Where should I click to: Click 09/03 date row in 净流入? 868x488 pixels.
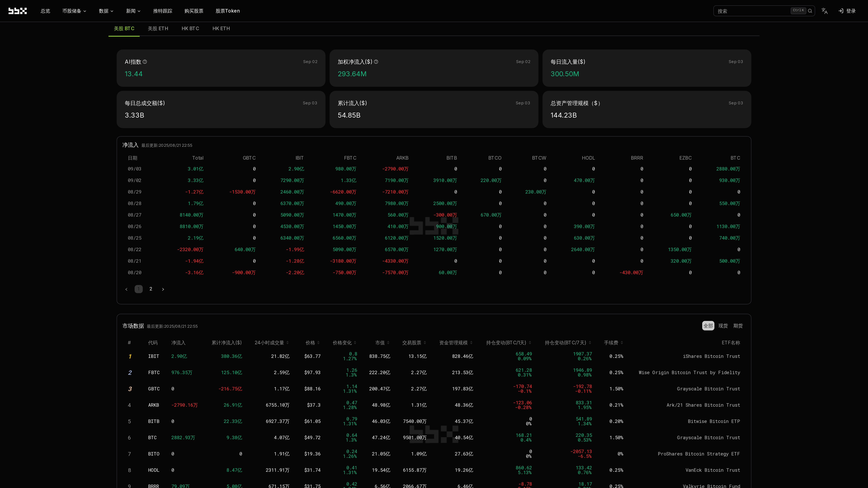(434, 169)
